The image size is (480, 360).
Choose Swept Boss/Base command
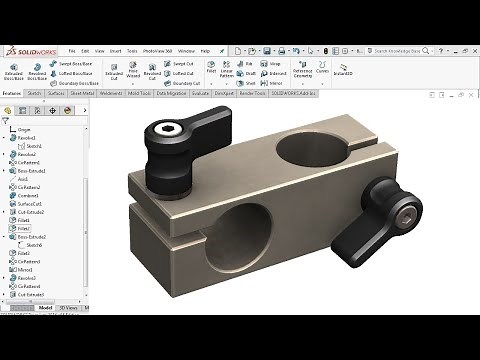(x=71, y=64)
